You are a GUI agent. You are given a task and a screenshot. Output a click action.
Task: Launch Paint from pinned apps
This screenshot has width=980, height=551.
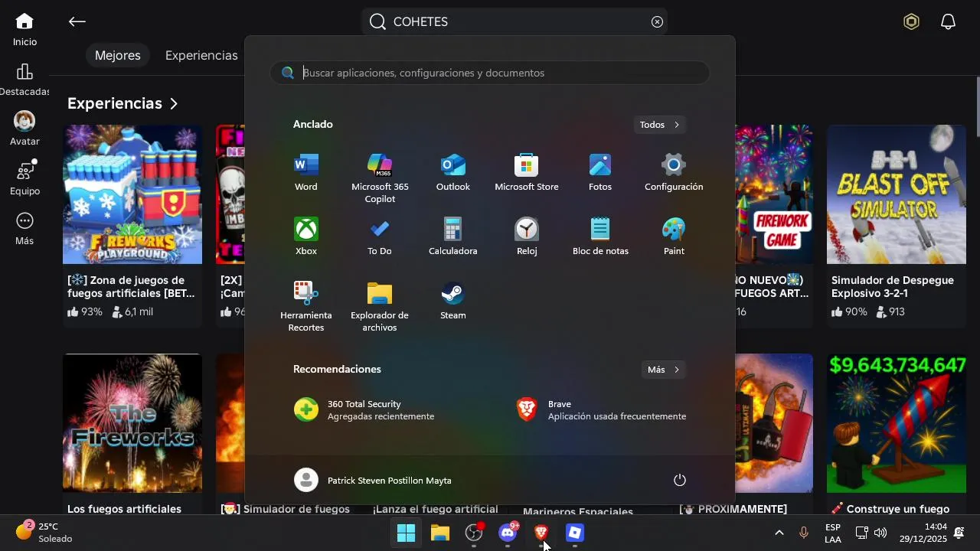(674, 237)
